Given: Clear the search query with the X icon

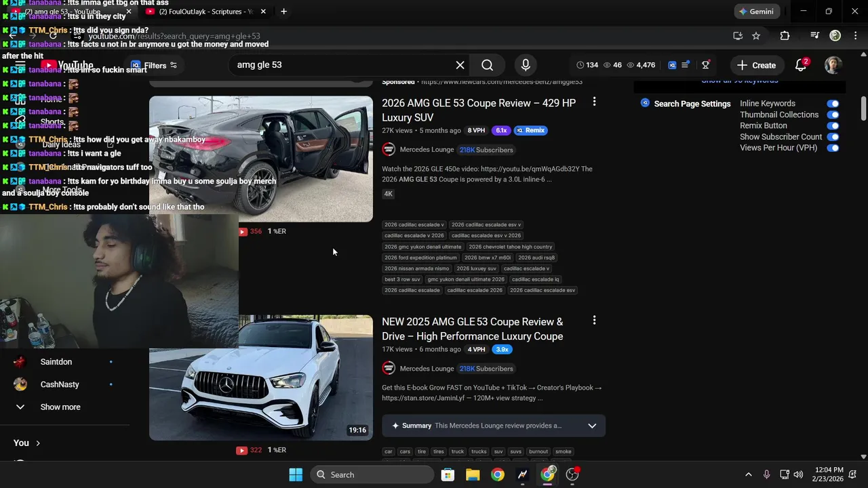Looking at the screenshot, I should coord(460,65).
